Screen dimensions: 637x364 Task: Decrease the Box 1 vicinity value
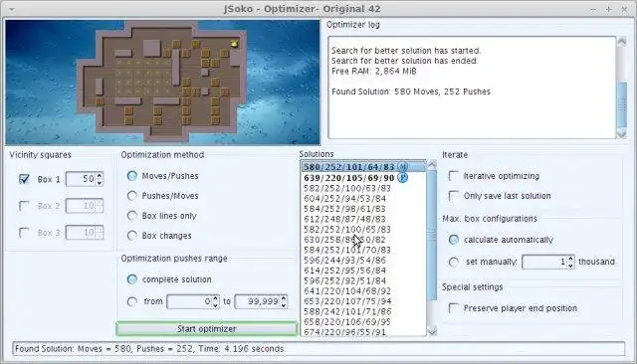(100, 183)
